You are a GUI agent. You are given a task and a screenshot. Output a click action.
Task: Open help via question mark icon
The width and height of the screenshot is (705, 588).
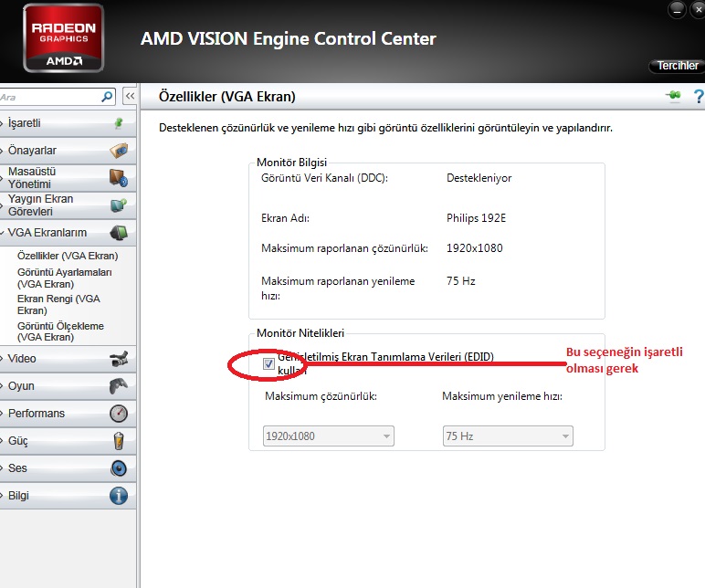click(699, 96)
